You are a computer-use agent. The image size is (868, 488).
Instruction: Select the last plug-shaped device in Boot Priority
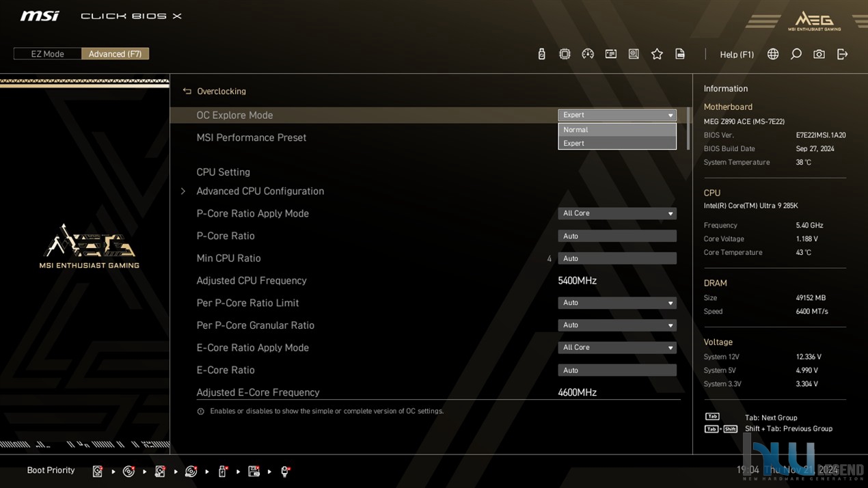pyautogui.click(x=285, y=471)
